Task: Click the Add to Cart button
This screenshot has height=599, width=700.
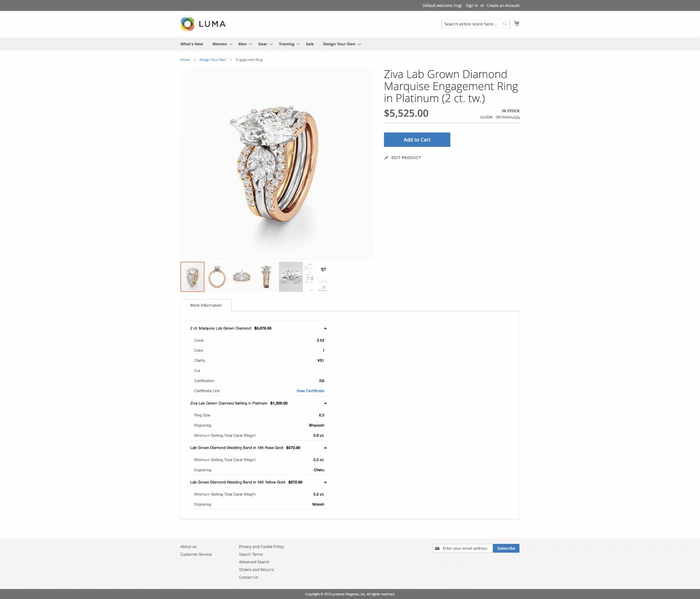Action: click(x=417, y=139)
